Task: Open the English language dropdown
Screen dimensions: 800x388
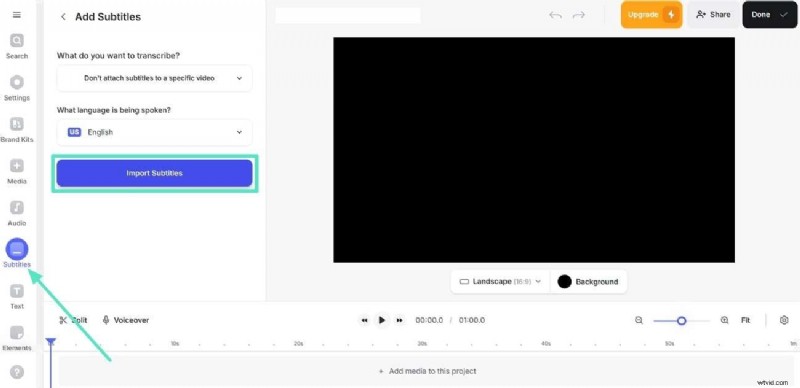Action: 155,132
